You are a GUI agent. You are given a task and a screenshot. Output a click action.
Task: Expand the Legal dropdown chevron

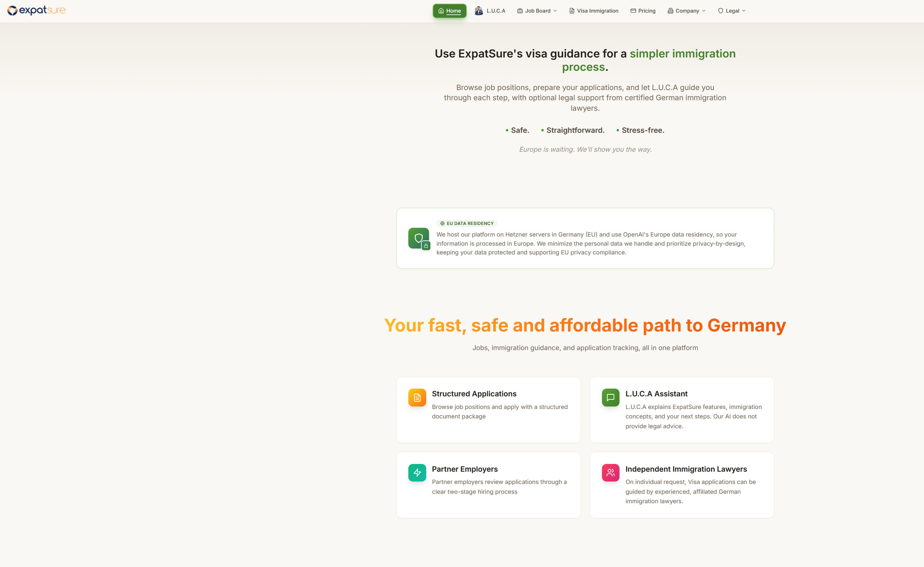[x=743, y=11]
